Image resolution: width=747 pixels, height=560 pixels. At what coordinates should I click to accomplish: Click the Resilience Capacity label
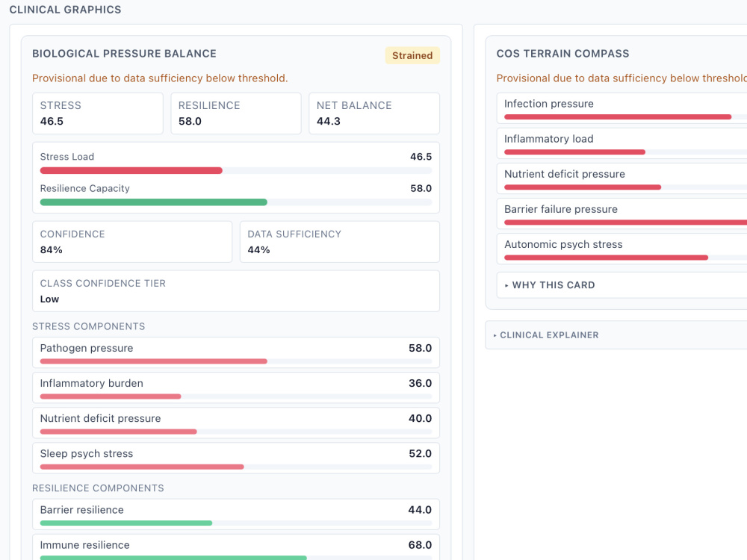(85, 188)
